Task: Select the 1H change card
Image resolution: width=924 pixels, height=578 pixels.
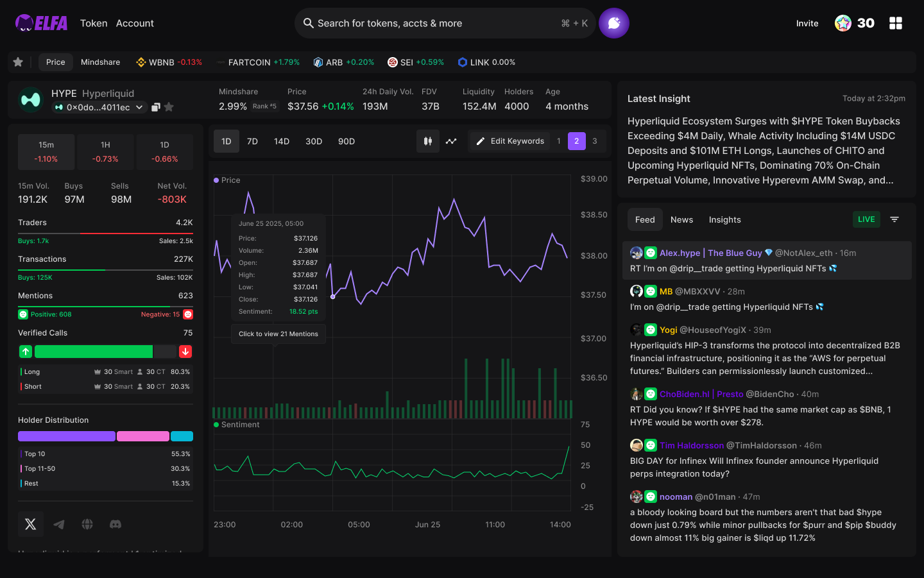Action: tap(105, 152)
